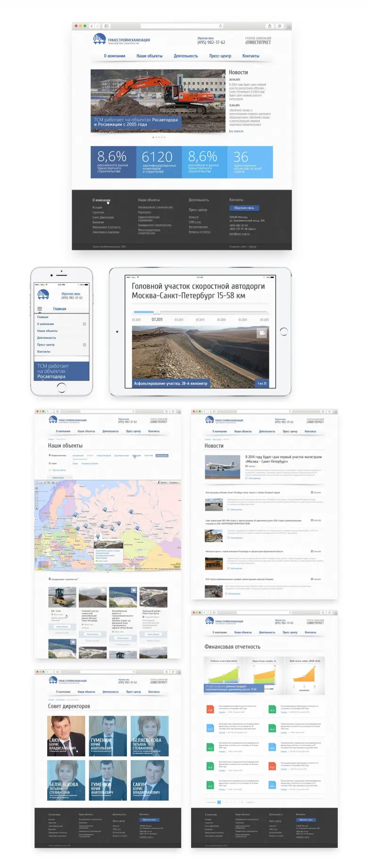Follow the 'Все новости' link under news

(236, 131)
